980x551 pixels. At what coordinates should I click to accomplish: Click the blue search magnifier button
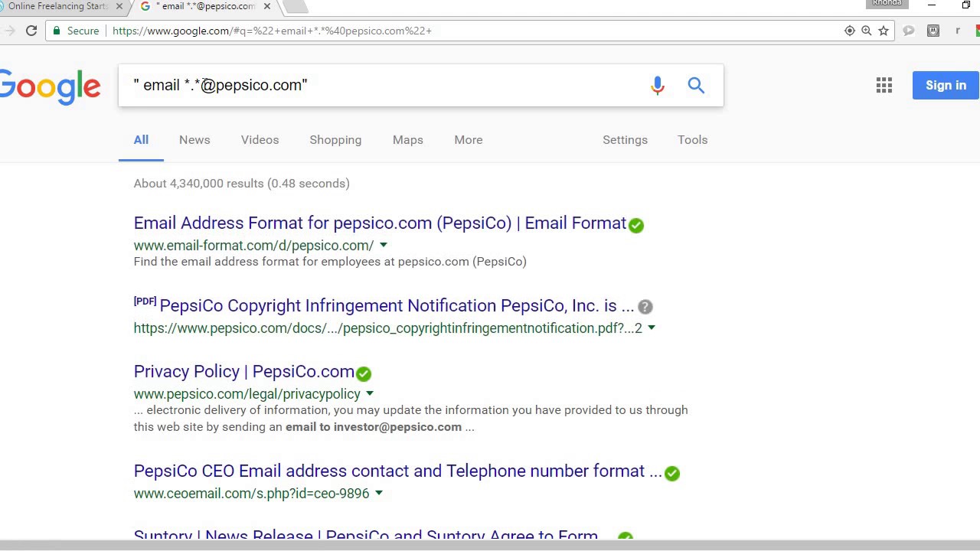(x=696, y=85)
